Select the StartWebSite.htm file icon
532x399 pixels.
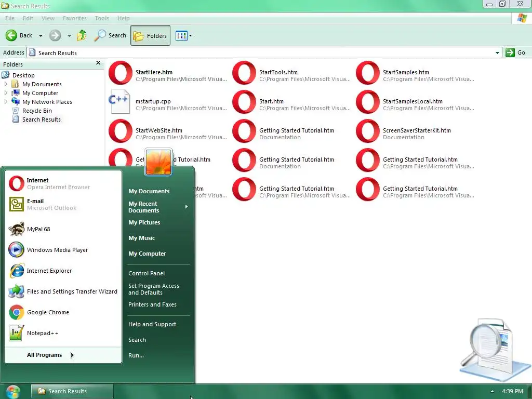pos(121,131)
